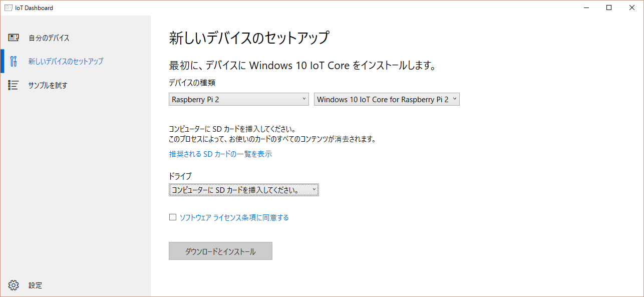Open 設定 in the sidebar

click(35, 285)
